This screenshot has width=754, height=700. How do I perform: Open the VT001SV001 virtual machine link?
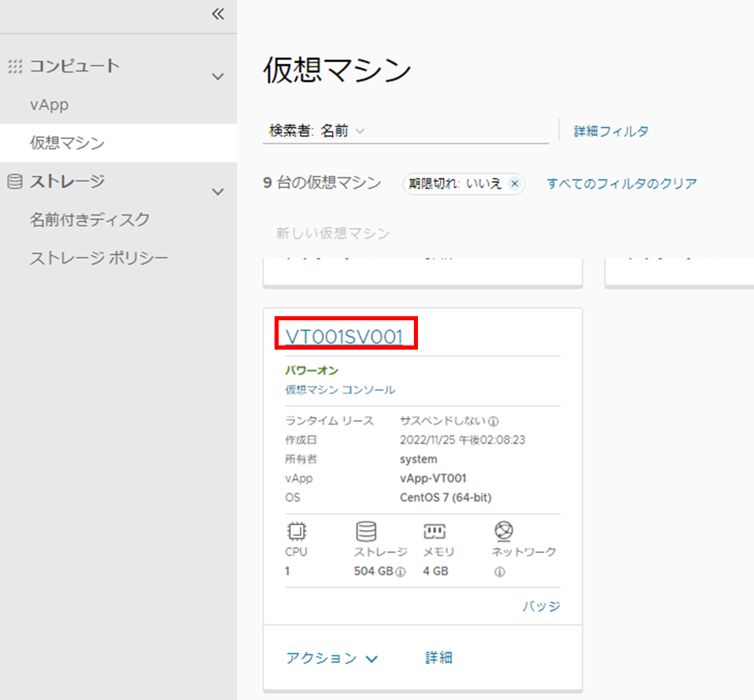[x=344, y=337]
